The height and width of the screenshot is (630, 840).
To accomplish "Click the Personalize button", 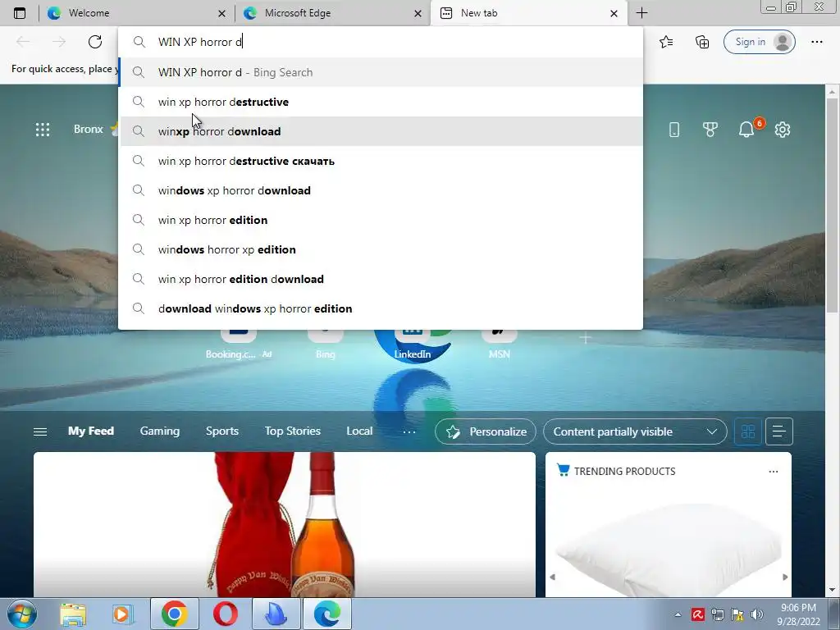I will 486,431.
